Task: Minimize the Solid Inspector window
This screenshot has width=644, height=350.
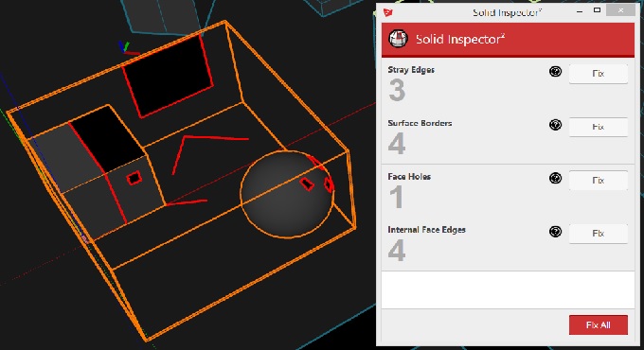Action: [x=580, y=11]
